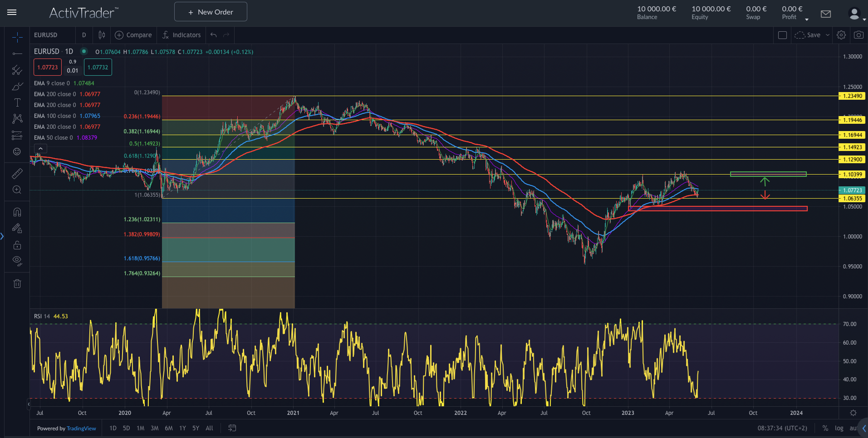Toggle logarithmic scale with the log control
This screenshot has height=438, width=868.
[839, 428]
